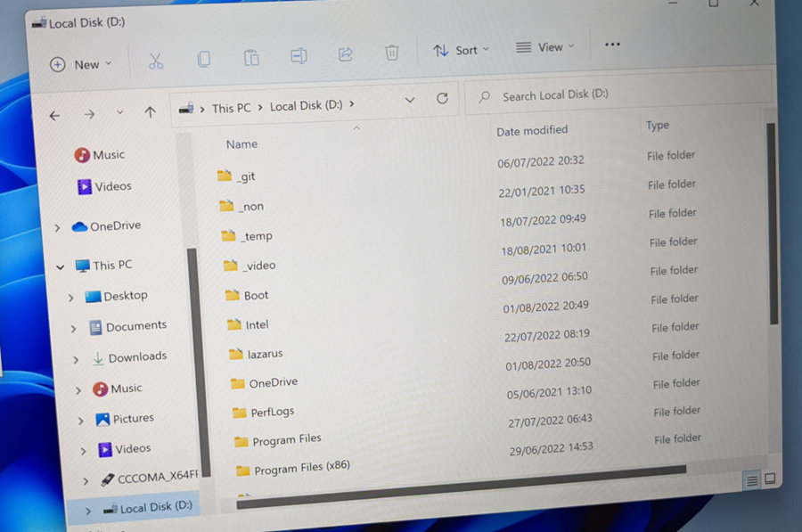802x532 pixels.
Task: Expand the Documents tree node
Action: 73,329
